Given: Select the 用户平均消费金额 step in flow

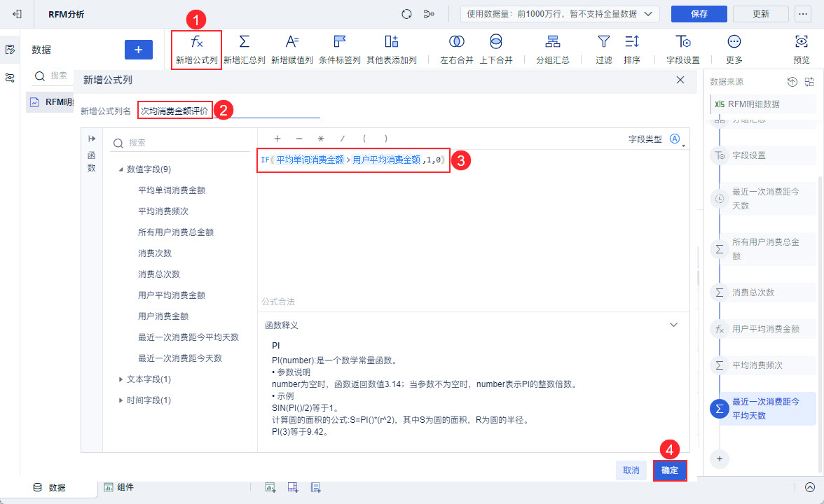Looking at the screenshot, I should click(764, 329).
